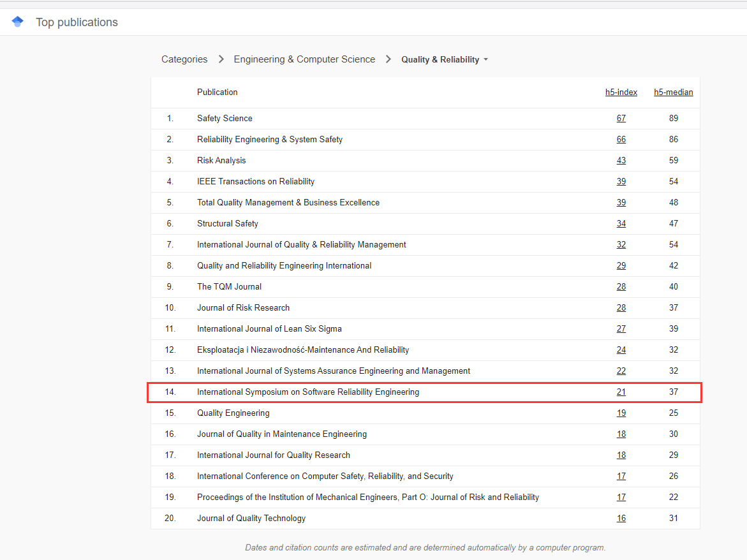Click the Publication column header
The height and width of the screenshot is (560, 747).
pos(218,92)
